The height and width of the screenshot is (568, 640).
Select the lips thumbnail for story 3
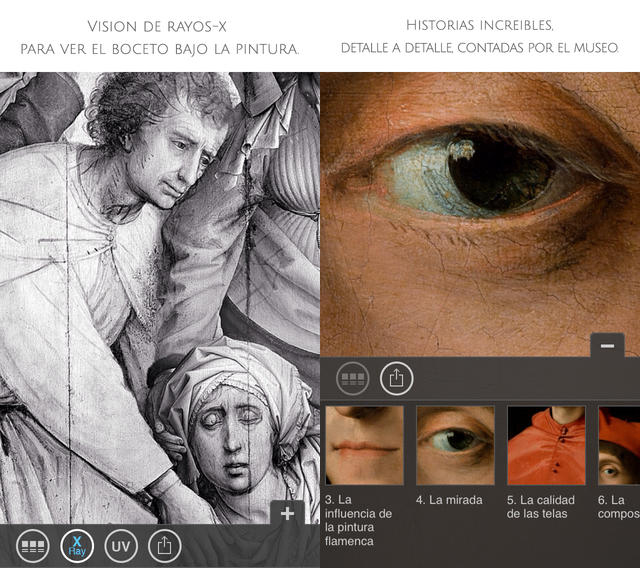[x=364, y=445]
